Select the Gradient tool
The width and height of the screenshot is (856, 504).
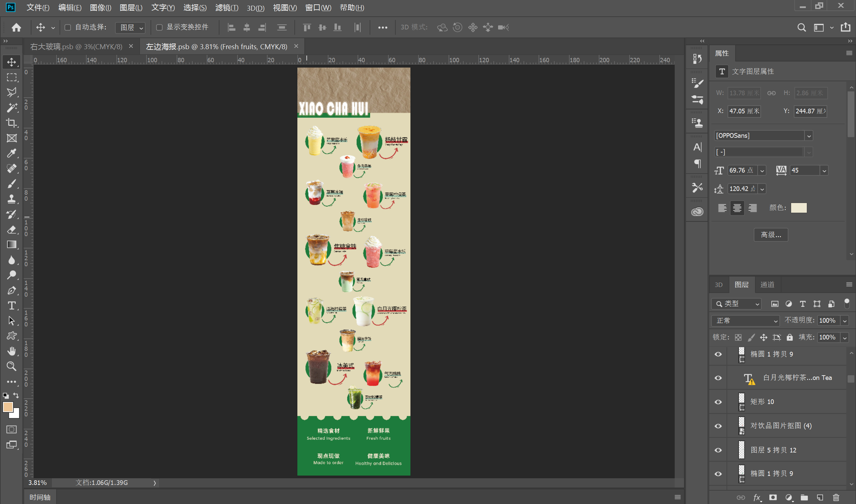12,244
